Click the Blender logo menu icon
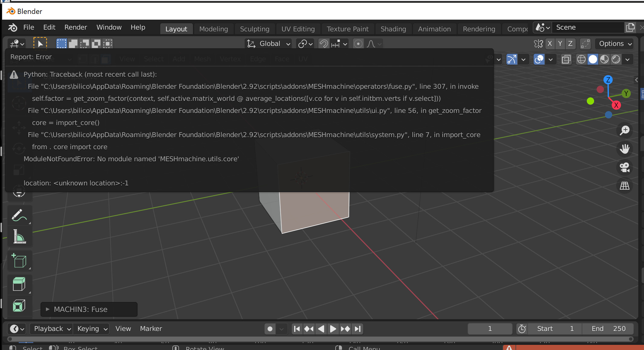 click(x=12, y=27)
